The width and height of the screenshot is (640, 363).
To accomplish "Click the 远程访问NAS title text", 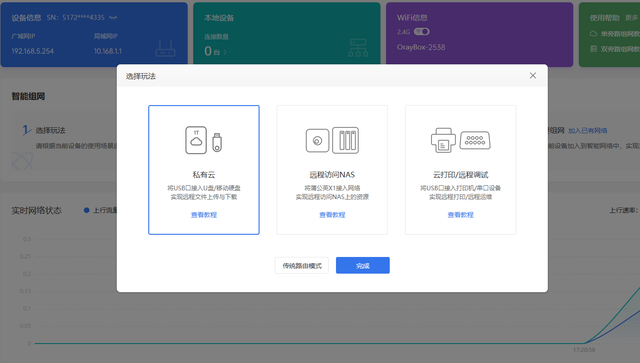I will [332, 175].
